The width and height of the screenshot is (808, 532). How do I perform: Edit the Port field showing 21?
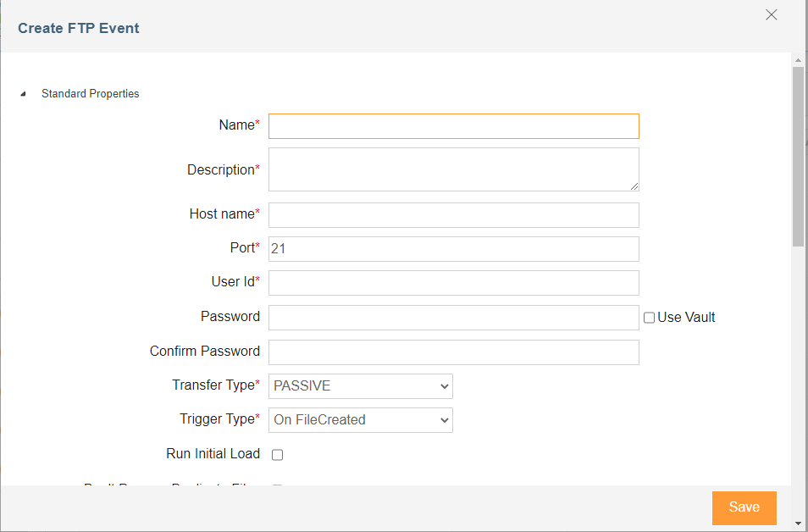click(453, 249)
